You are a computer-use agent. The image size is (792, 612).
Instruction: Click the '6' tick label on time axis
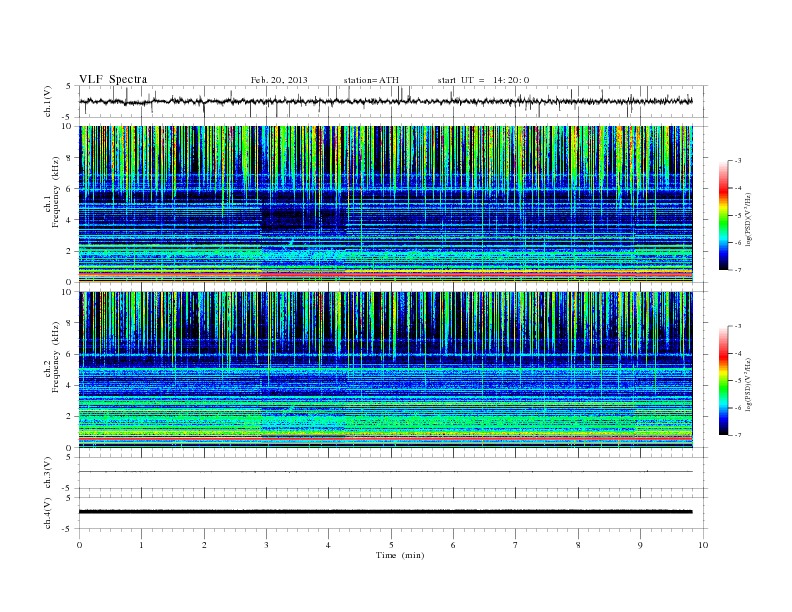click(x=453, y=545)
